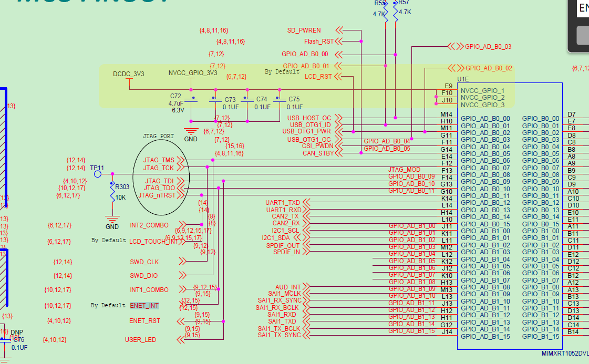
Task: Select the C72 4.7uF capacitor symbol
Action: click(x=192, y=100)
